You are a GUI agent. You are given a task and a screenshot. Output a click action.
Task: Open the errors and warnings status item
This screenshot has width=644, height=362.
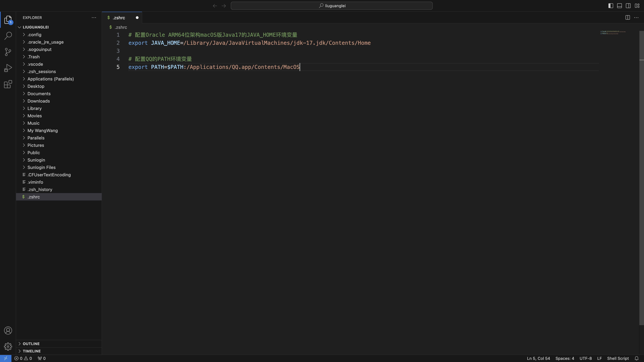click(23, 358)
